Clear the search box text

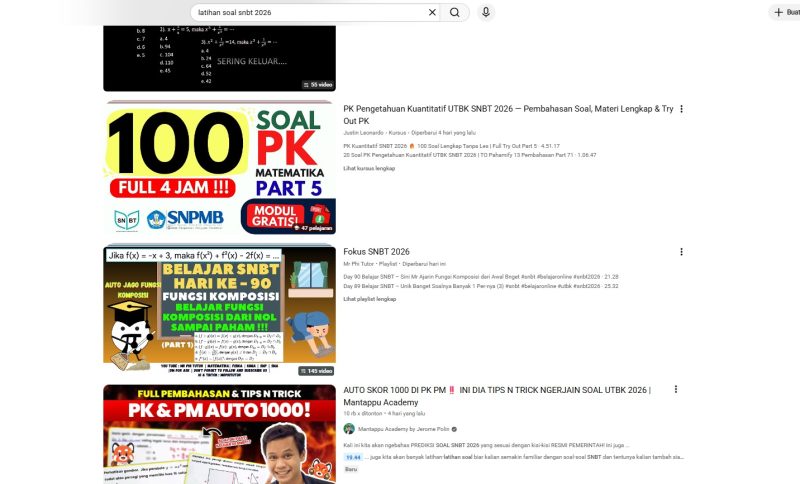[432, 12]
